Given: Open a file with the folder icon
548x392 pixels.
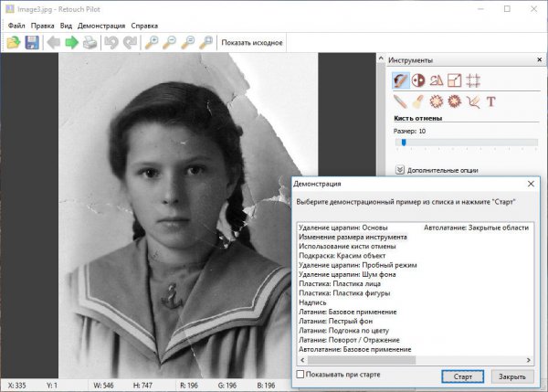Looking at the screenshot, I should (x=14, y=43).
